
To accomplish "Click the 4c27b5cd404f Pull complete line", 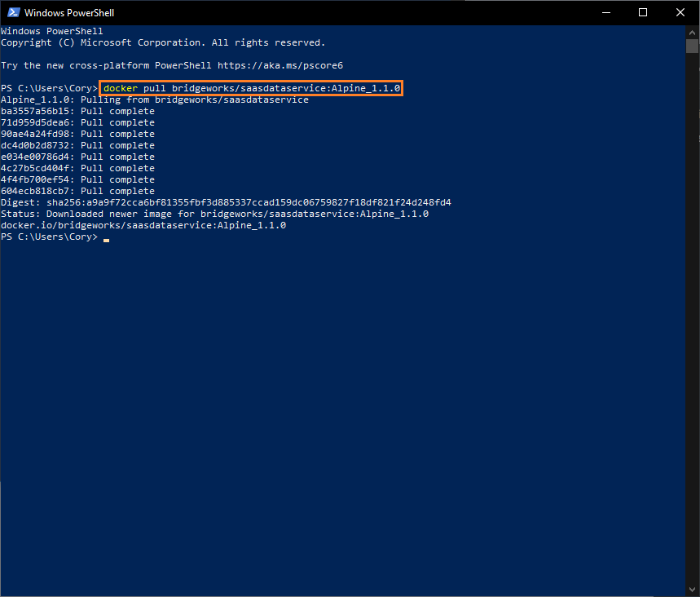I will point(77,168).
